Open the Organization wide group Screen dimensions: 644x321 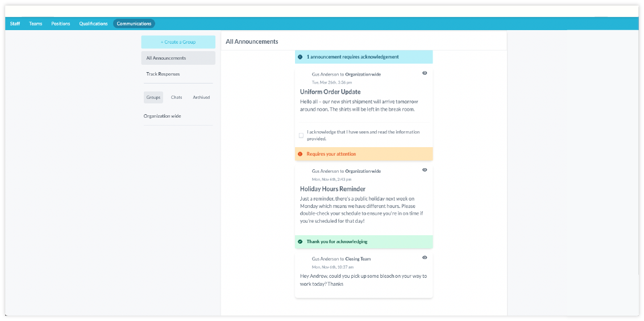click(x=163, y=116)
